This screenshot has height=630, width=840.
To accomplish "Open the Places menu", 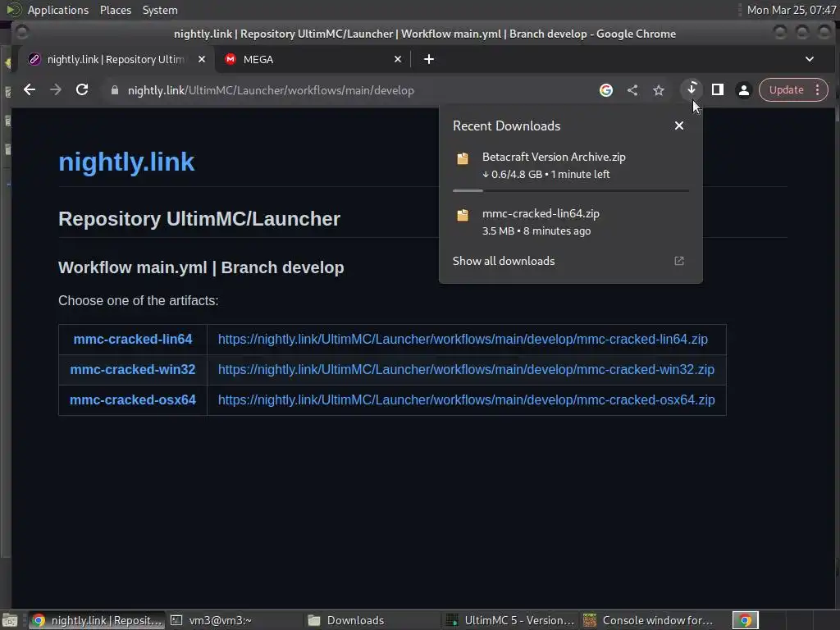I will pyautogui.click(x=115, y=10).
